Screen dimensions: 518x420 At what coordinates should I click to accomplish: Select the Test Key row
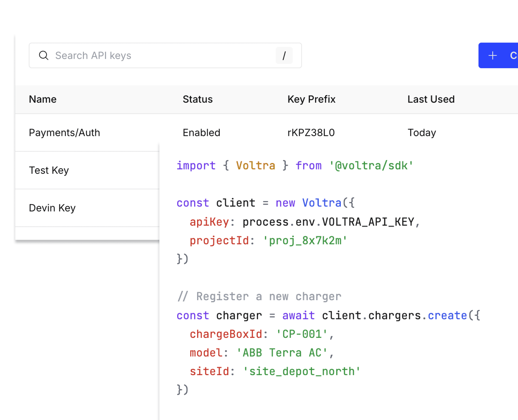click(x=49, y=170)
